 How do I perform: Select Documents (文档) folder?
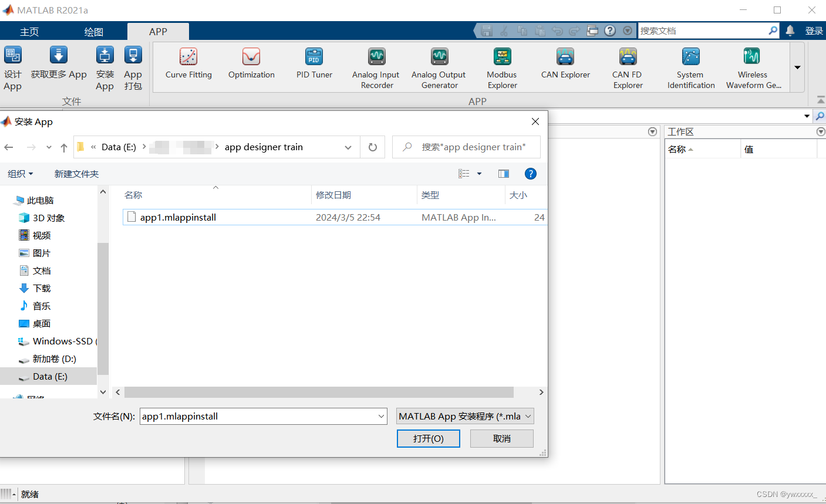click(35, 270)
